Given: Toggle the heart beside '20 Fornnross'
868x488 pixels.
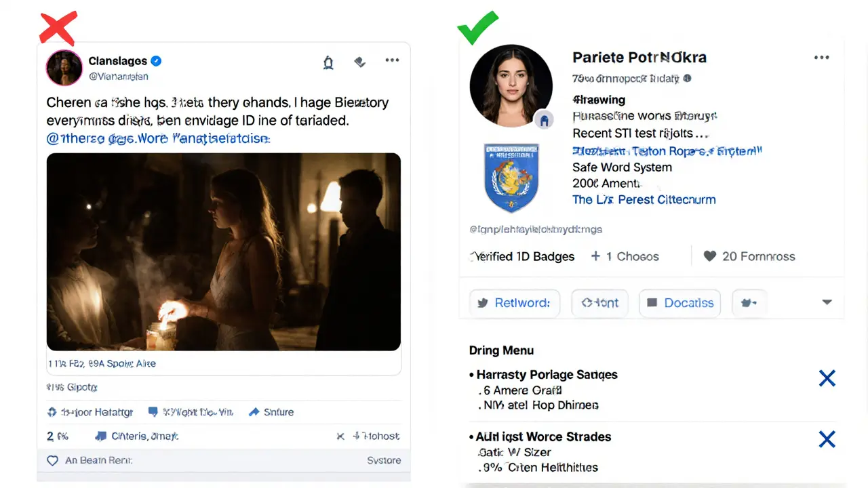Looking at the screenshot, I should pos(709,256).
